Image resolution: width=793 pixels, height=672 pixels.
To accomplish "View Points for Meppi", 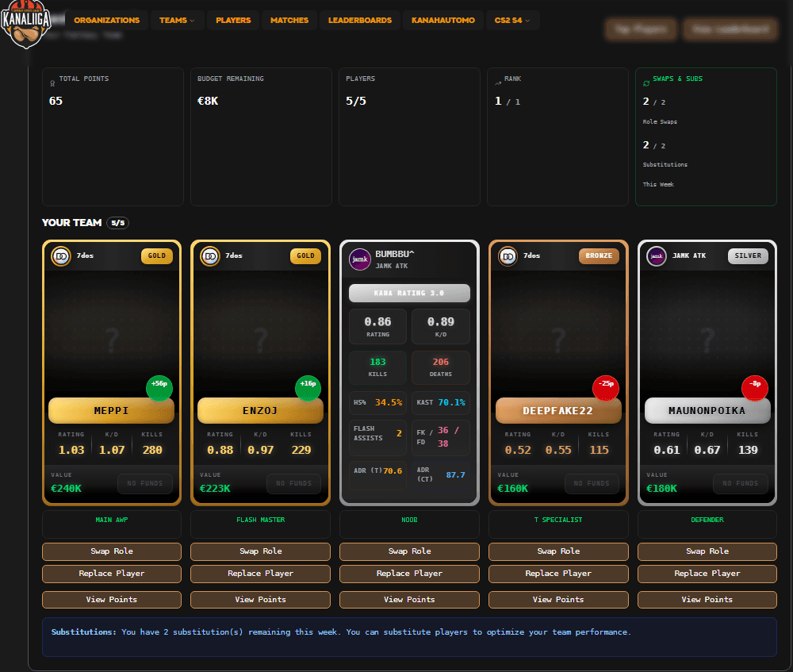I will (x=112, y=600).
